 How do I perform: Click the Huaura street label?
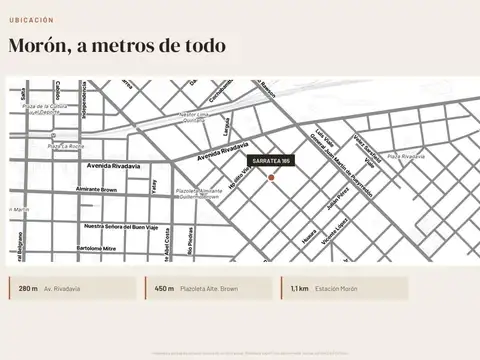(309, 236)
